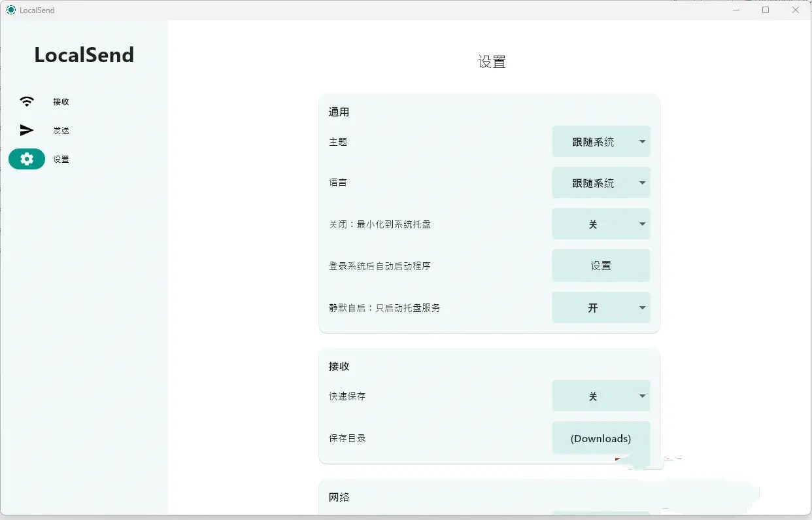Close the LocalSend window
Viewport: 812px width, 520px height.
[796, 10]
